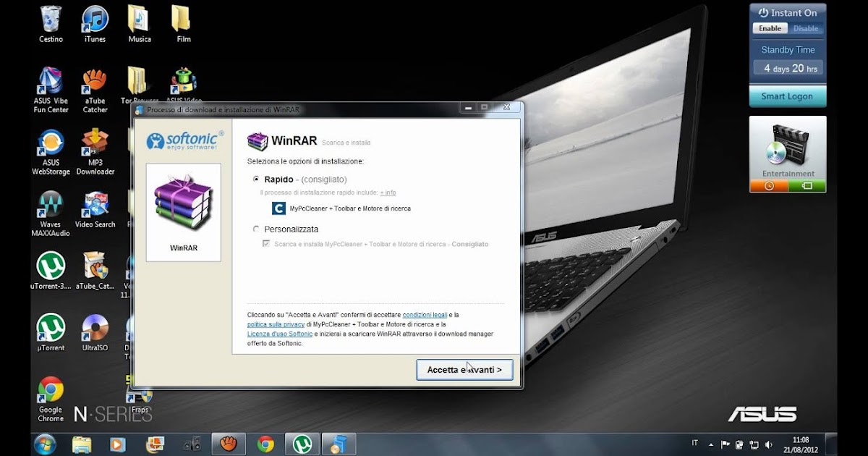The height and width of the screenshot is (456, 868).
Task: Click the Instant On power icon
Action: [x=763, y=12]
